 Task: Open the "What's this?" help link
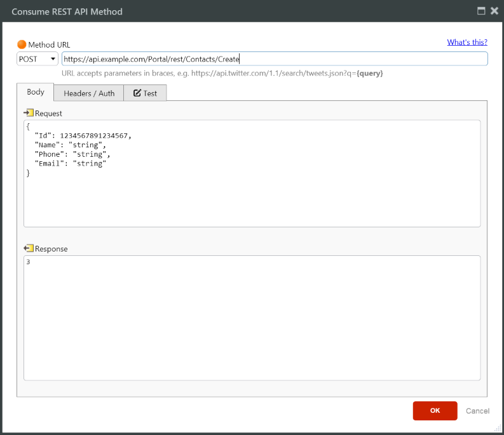(467, 43)
